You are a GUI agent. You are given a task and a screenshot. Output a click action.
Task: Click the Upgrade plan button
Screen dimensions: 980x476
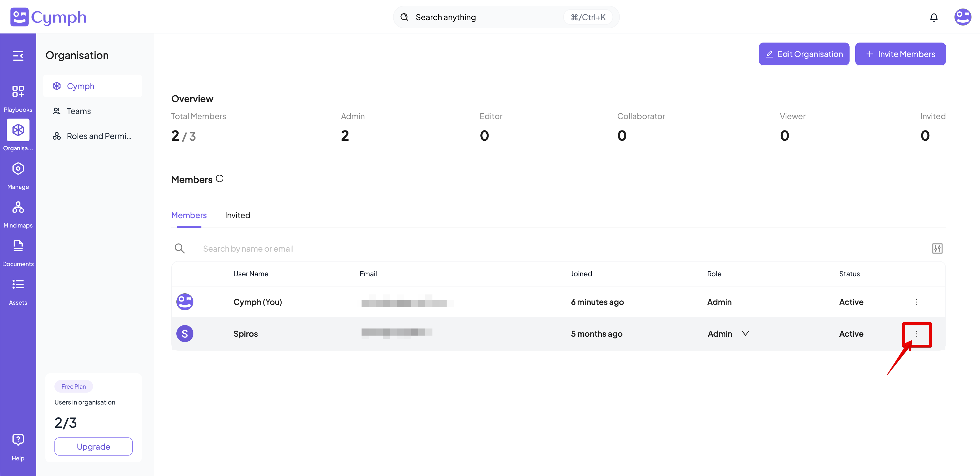[93, 446]
